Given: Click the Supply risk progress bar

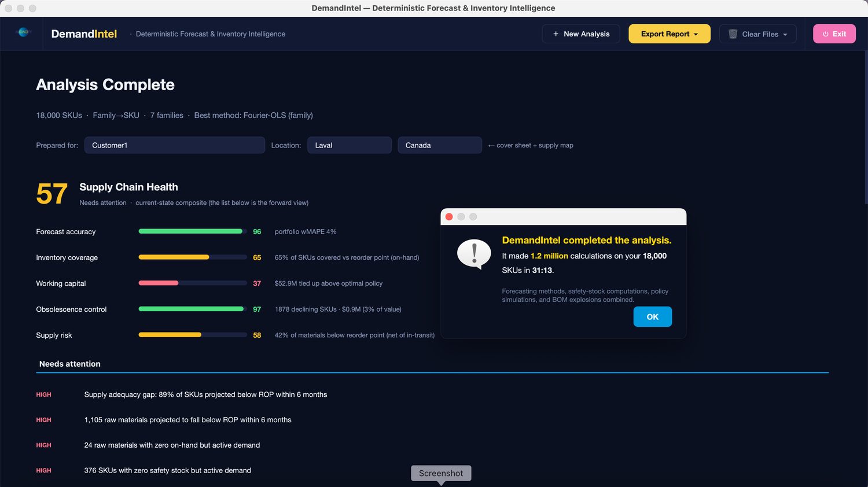Looking at the screenshot, I should point(193,335).
